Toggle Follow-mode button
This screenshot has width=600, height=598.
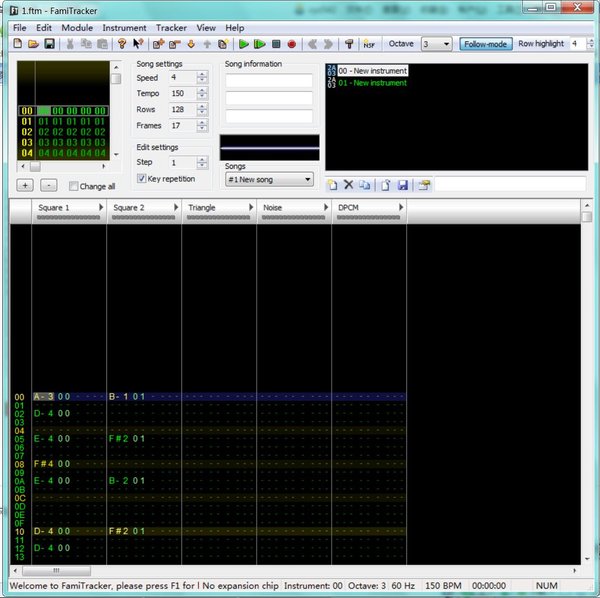click(x=485, y=44)
